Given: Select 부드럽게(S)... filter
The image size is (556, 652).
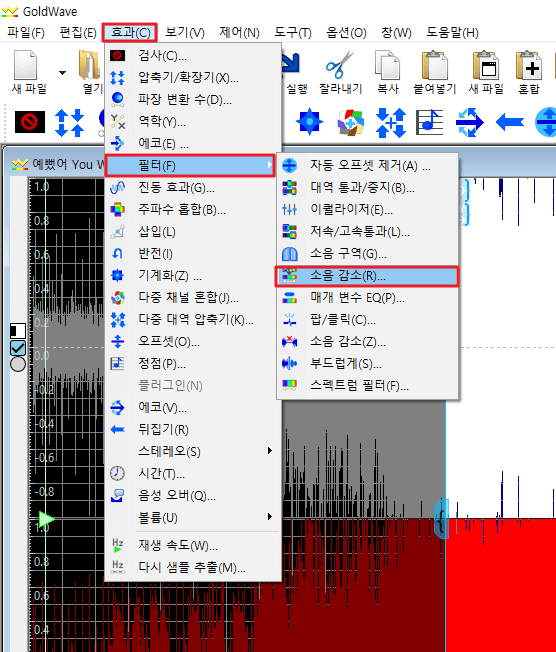Looking at the screenshot, I should pos(368,364).
